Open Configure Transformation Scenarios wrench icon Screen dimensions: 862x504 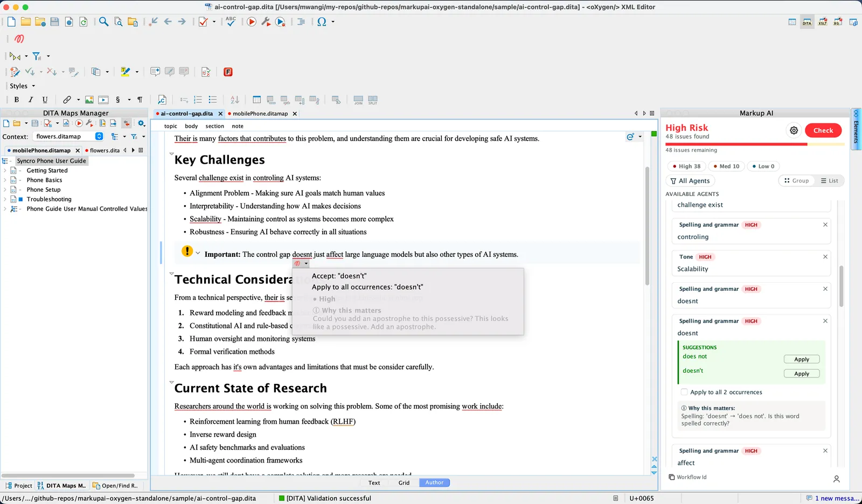coord(266,22)
